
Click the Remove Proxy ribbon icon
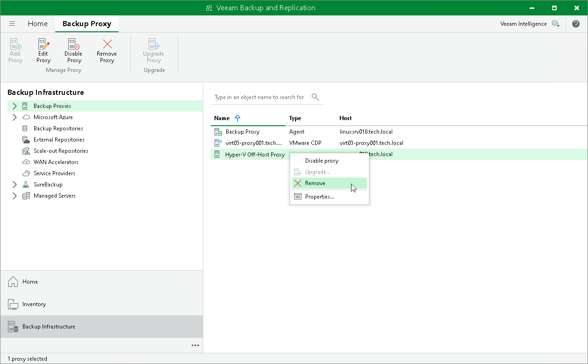pos(107,44)
